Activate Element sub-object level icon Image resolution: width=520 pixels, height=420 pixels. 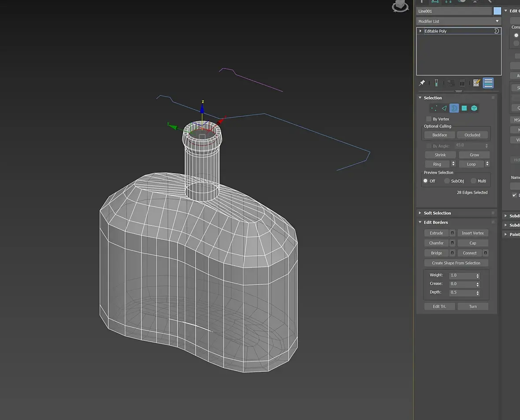pyautogui.click(x=474, y=108)
